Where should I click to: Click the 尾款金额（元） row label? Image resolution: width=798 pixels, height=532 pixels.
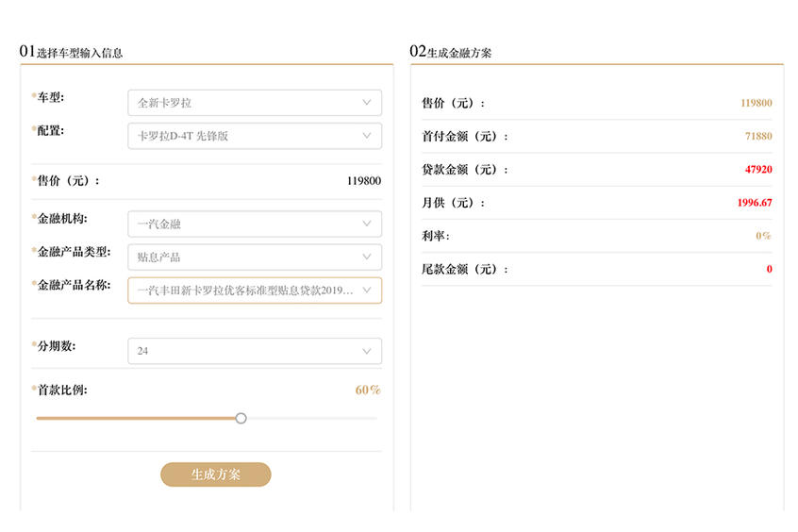tap(464, 270)
